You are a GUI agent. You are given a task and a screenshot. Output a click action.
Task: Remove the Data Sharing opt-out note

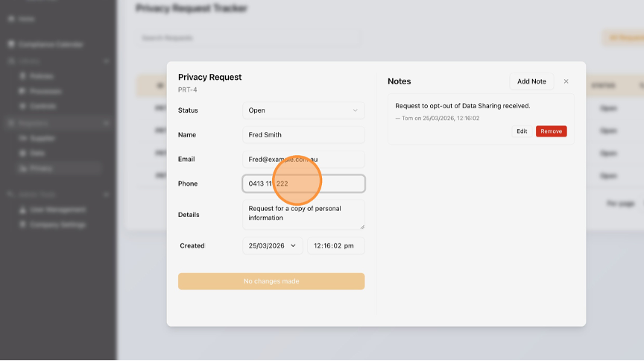551,131
